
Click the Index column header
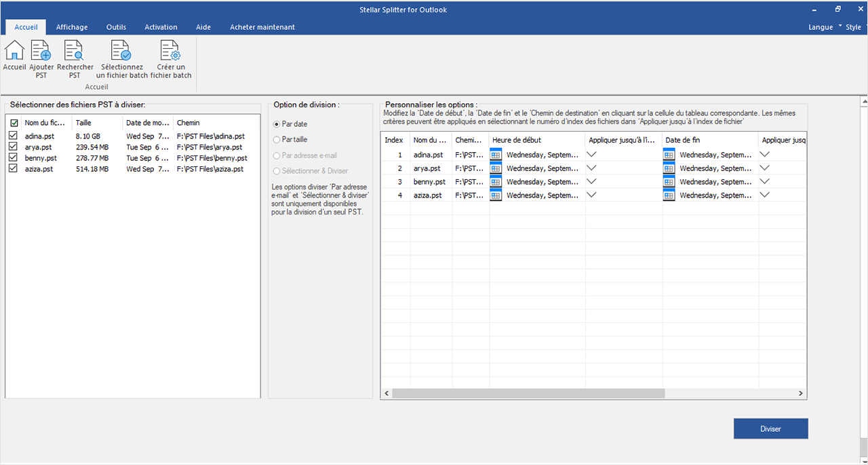[x=395, y=140]
